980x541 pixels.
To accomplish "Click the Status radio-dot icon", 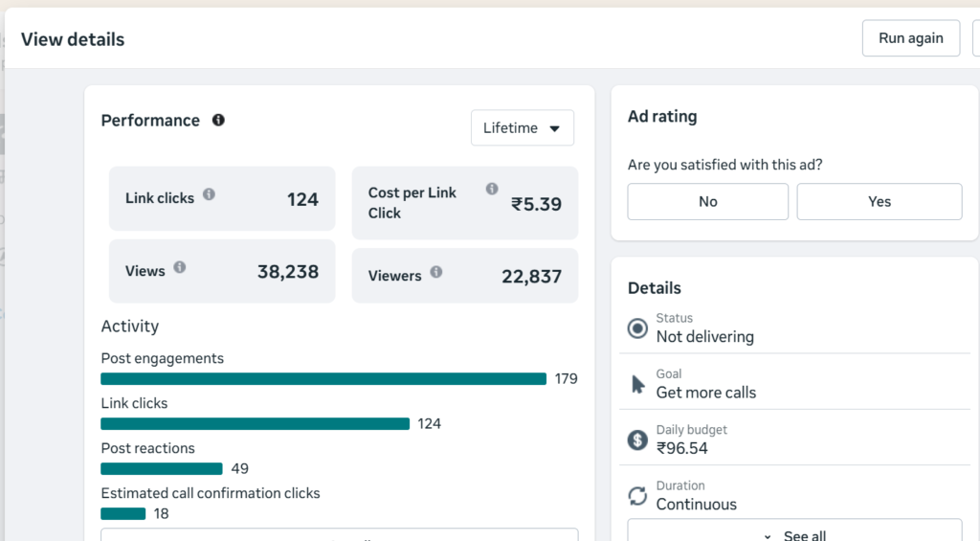I will [x=637, y=327].
